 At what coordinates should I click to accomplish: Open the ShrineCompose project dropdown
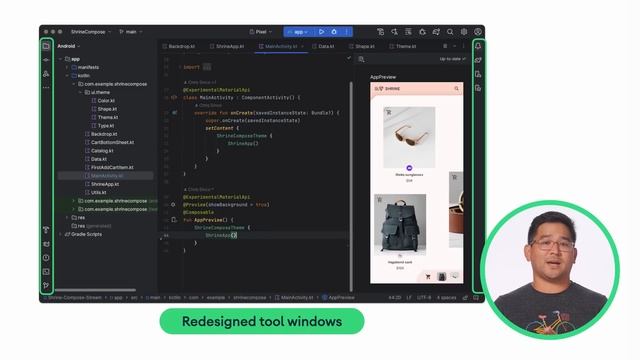coord(91,32)
